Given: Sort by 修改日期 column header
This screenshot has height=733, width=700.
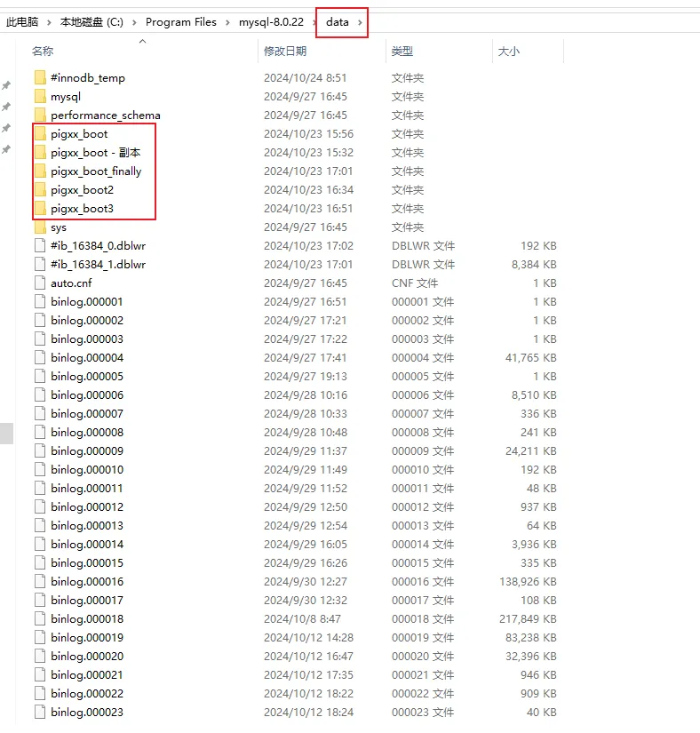Looking at the screenshot, I should 284,52.
